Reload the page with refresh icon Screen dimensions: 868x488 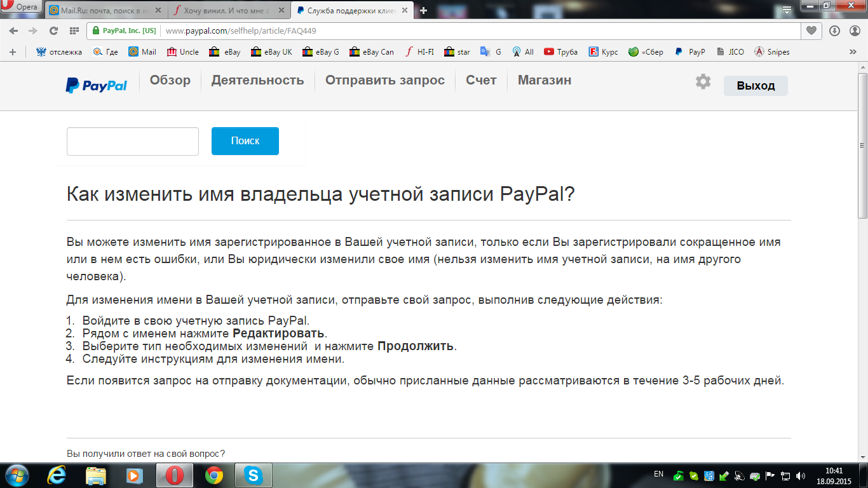(x=53, y=30)
